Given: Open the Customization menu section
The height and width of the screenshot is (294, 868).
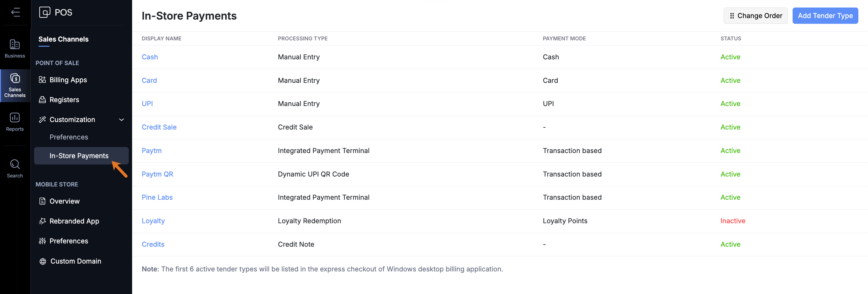Looking at the screenshot, I should pos(72,119).
